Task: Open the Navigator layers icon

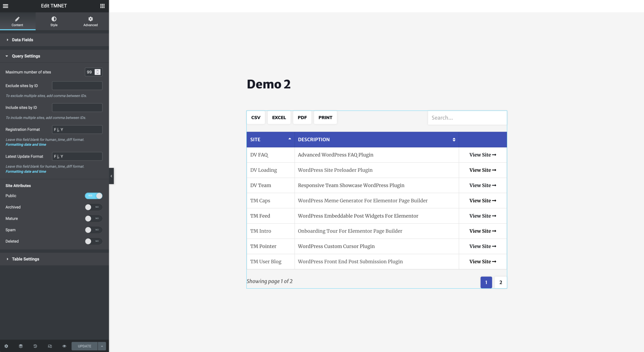Action: [21, 346]
